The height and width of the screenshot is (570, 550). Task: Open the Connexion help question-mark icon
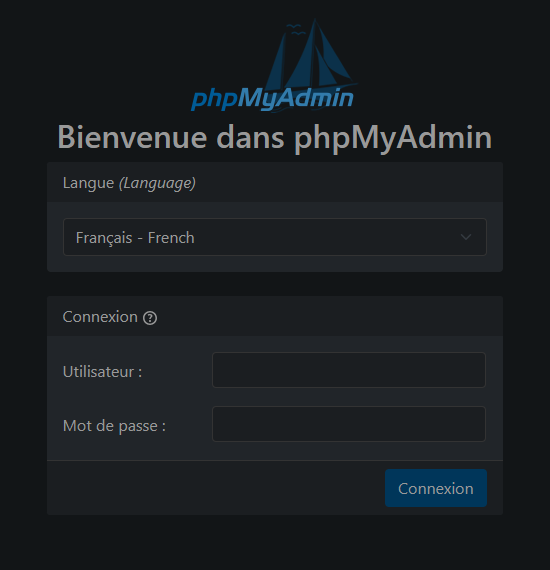point(150,318)
